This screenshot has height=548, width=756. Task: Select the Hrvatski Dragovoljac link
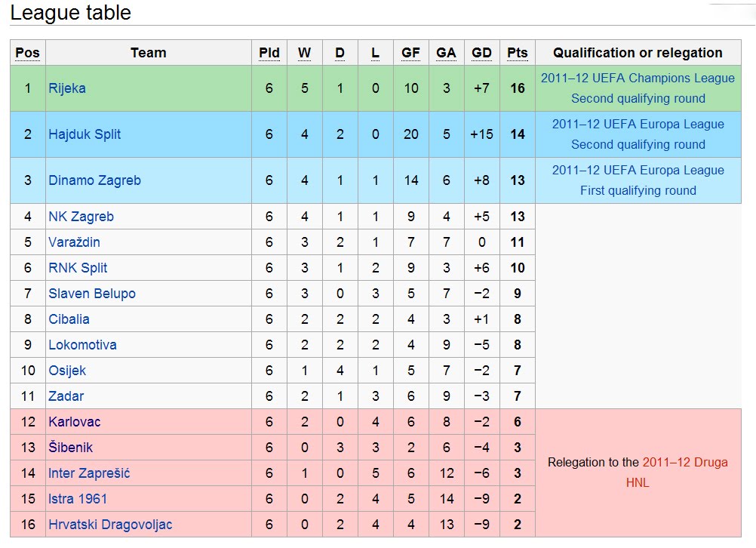pyautogui.click(x=110, y=525)
